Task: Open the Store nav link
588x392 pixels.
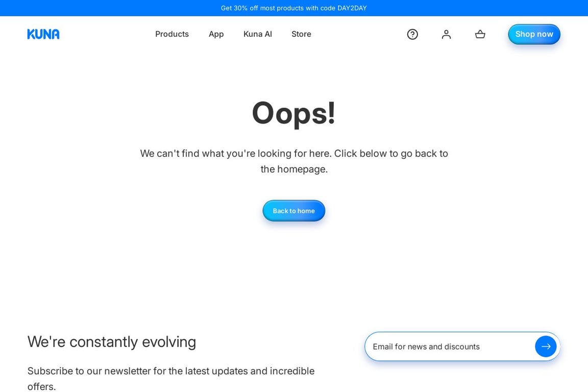Action: [x=301, y=34]
